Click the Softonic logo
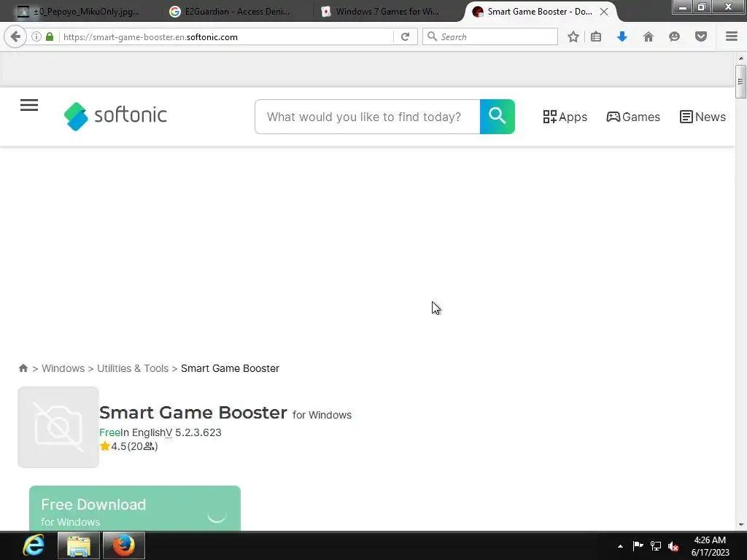 [x=115, y=116]
